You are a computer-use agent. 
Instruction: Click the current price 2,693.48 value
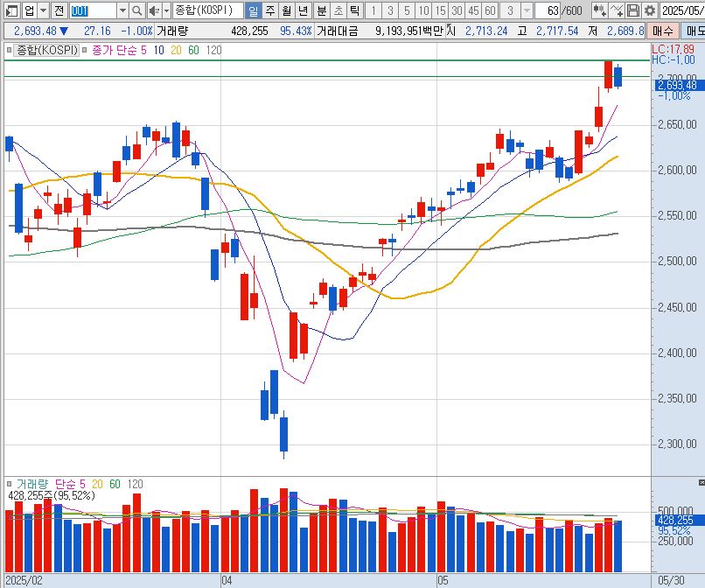[35, 31]
